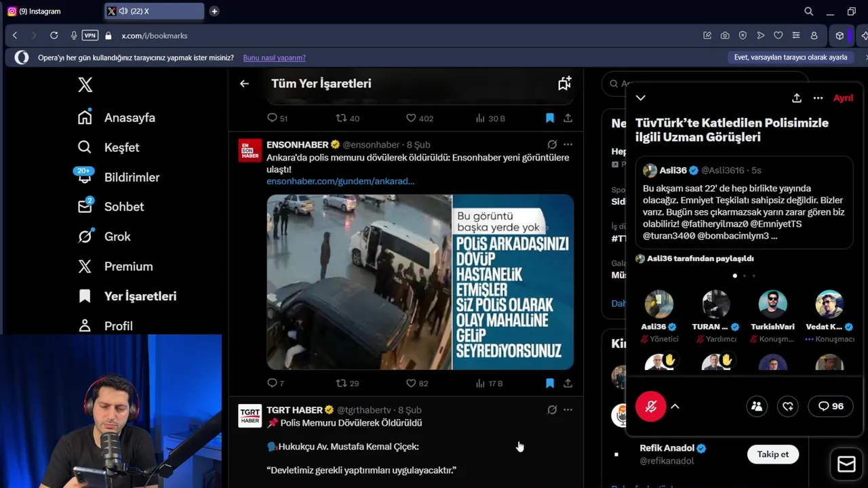This screenshot has height=488, width=868.
Task: Go back using the arrow beside Tüm Yer İşaretleri
Action: [x=244, y=83]
